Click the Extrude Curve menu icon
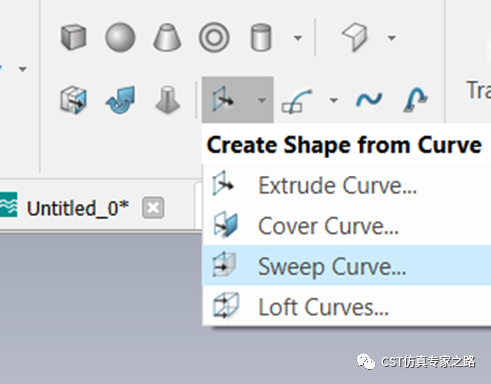This screenshot has width=491, height=384. pyautogui.click(x=223, y=183)
